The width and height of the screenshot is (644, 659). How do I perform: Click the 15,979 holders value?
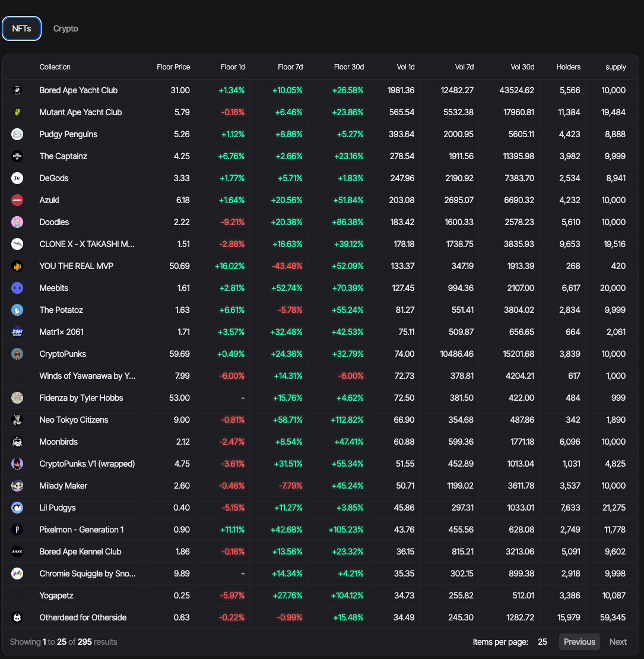click(569, 617)
